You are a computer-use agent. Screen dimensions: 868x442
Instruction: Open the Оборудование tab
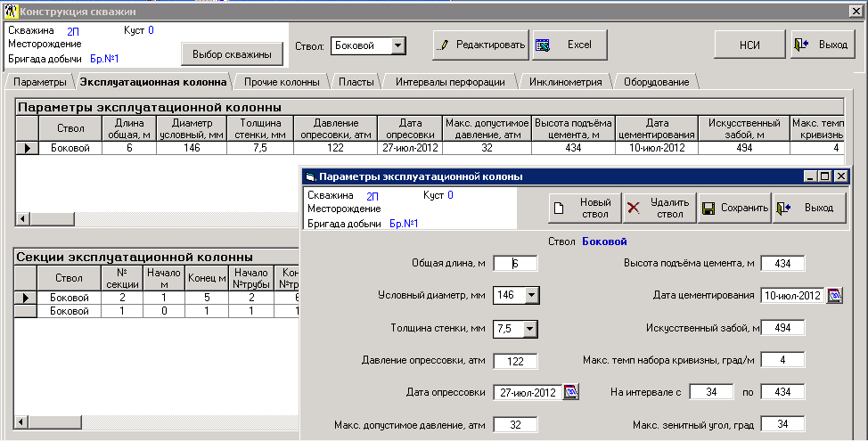[x=657, y=82]
